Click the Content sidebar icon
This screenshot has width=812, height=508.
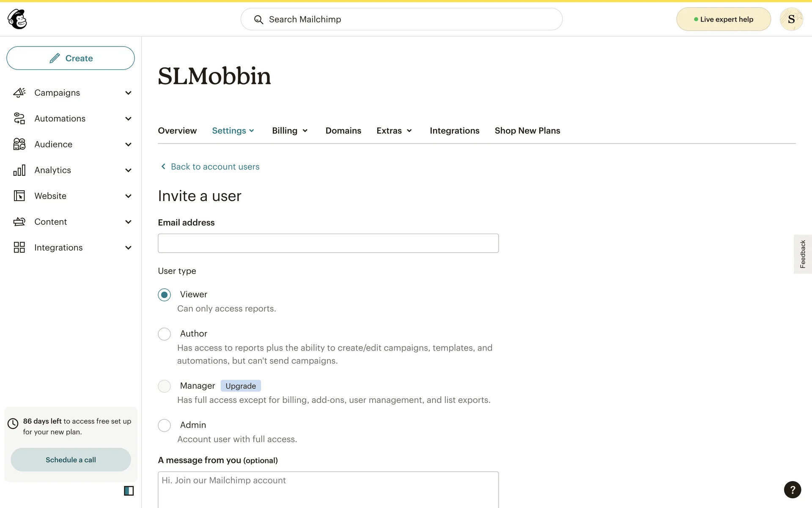point(19,222)
